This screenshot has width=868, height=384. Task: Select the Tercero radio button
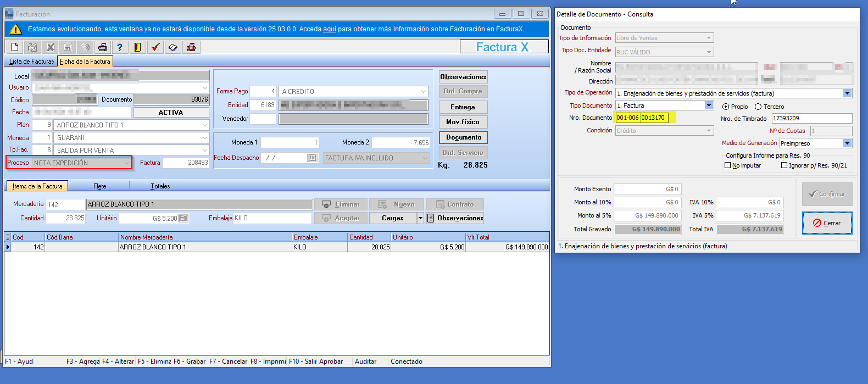pos(758,107)
